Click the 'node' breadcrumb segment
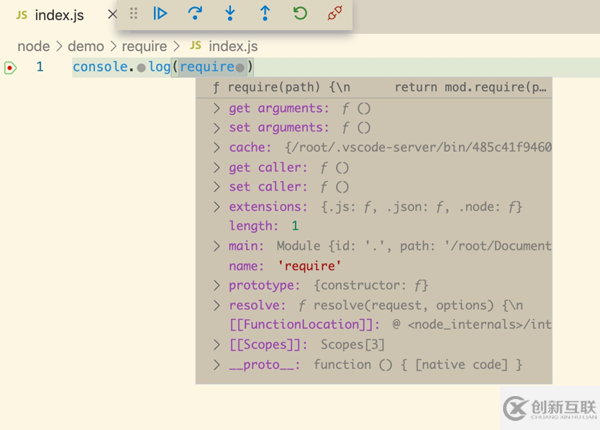This screenshot has height=430, width=600. click(33, 46)
